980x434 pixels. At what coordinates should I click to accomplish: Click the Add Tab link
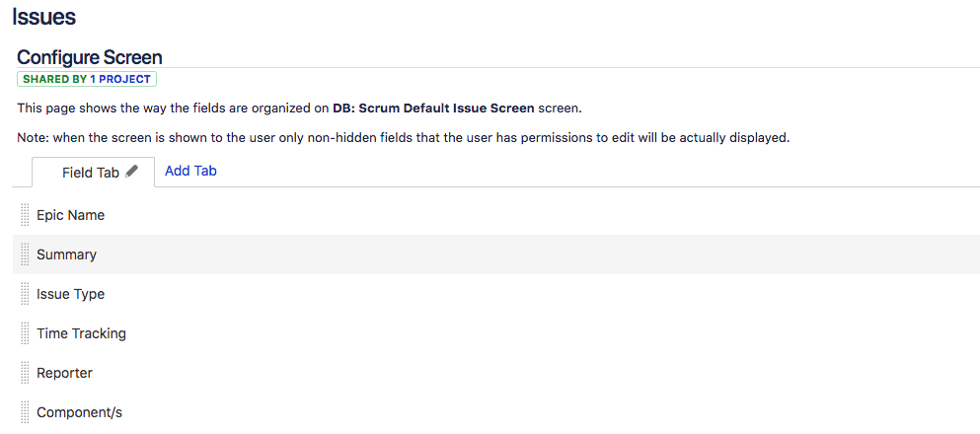pos(190,171)
